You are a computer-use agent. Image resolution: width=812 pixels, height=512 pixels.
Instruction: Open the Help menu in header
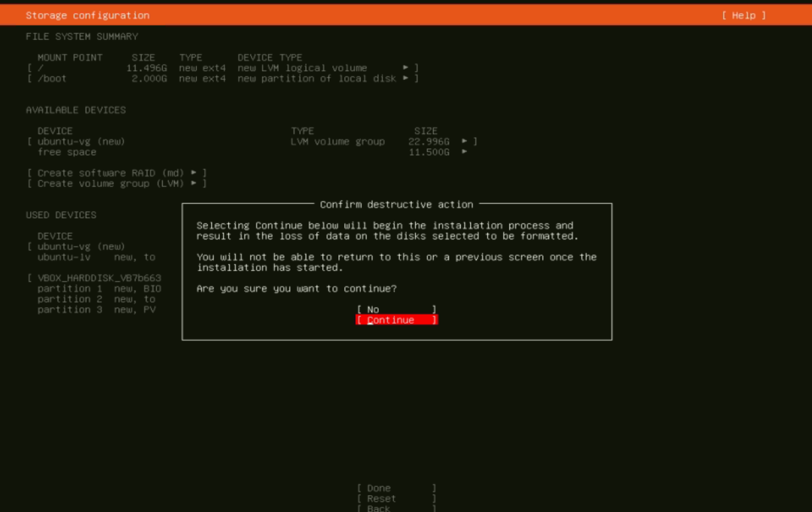point(744,15)
